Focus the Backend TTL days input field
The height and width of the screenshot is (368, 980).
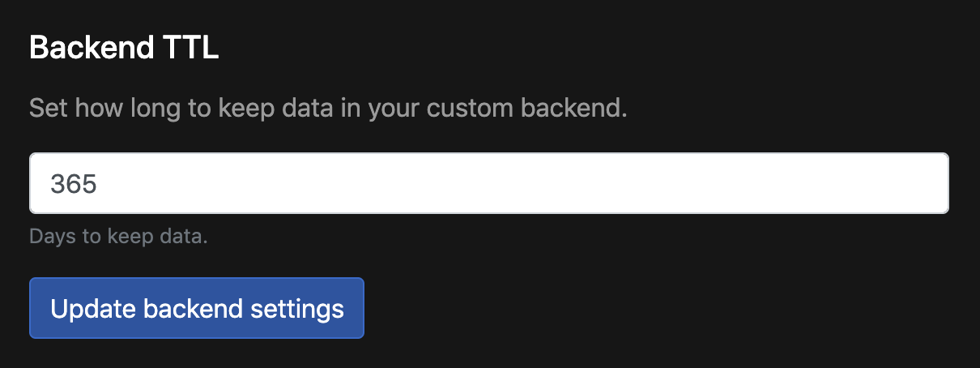[488, 184]
